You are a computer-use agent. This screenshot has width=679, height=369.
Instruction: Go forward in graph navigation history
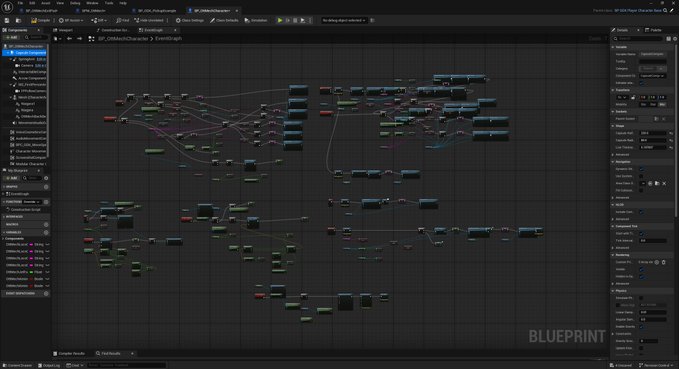(x=79, y=39)
